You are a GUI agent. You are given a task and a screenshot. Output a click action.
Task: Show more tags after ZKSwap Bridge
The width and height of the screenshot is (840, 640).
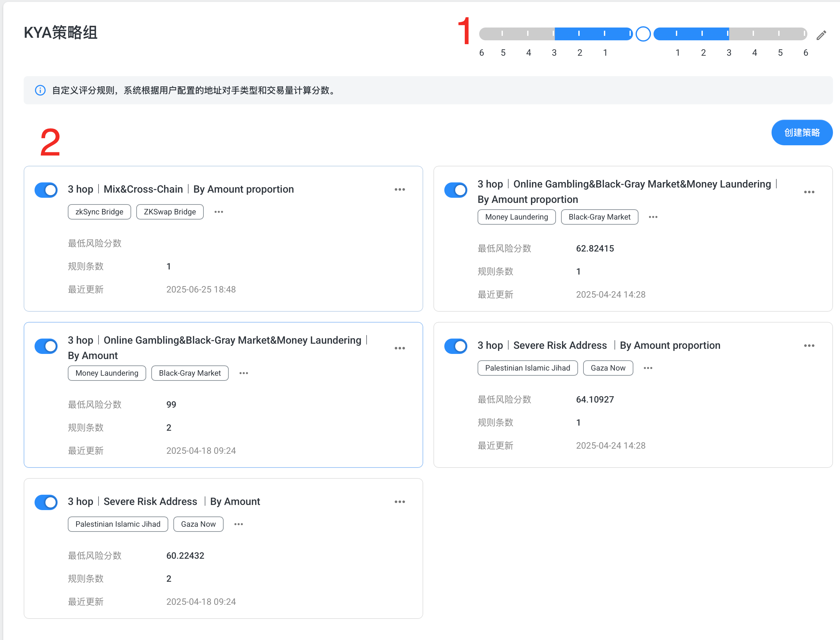pyautogui.click(x=218, y=212)
